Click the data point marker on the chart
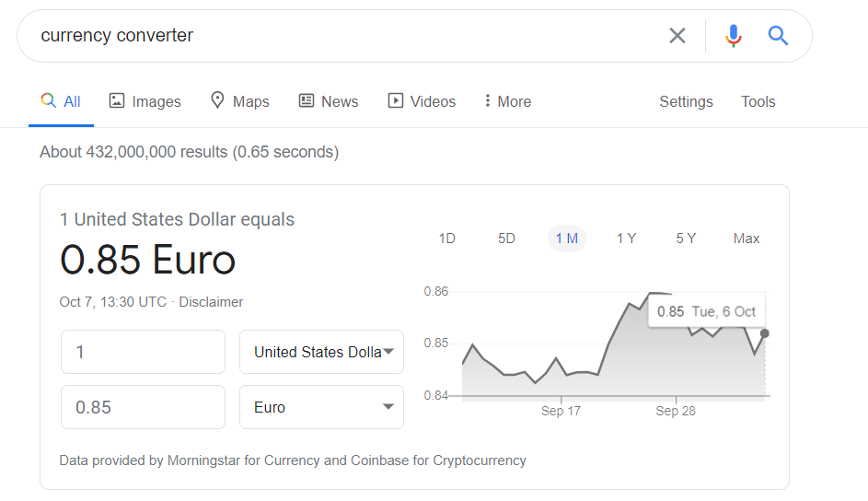Screen dimensions: 868x501 coord(765,333)
